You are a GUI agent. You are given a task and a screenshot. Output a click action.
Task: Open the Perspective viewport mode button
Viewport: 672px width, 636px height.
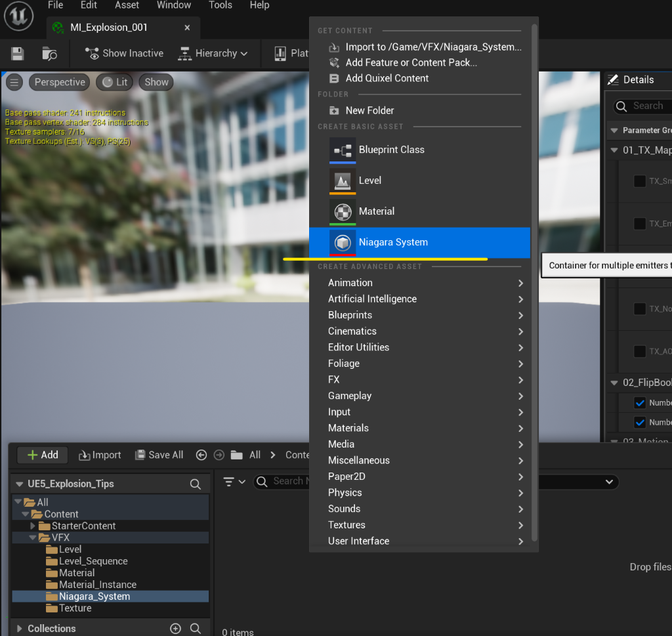pos(59,82)
